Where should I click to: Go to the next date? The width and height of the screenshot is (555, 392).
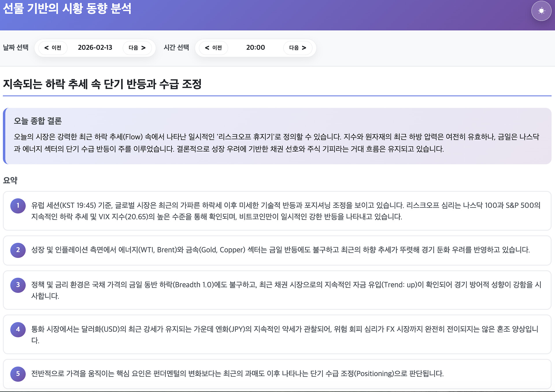click(x=137, y=48)
